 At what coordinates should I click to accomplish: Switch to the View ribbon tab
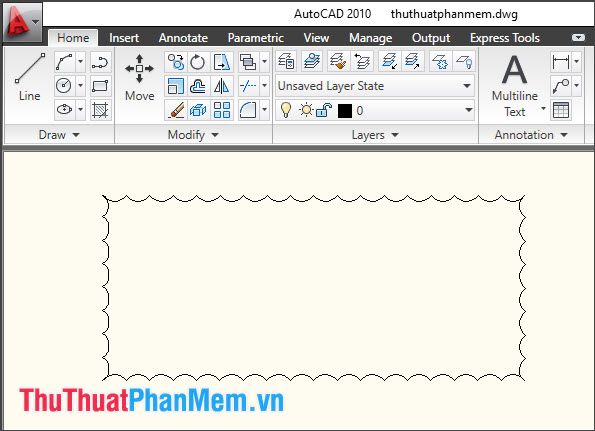pyautogui.click(x=316, y=38)
